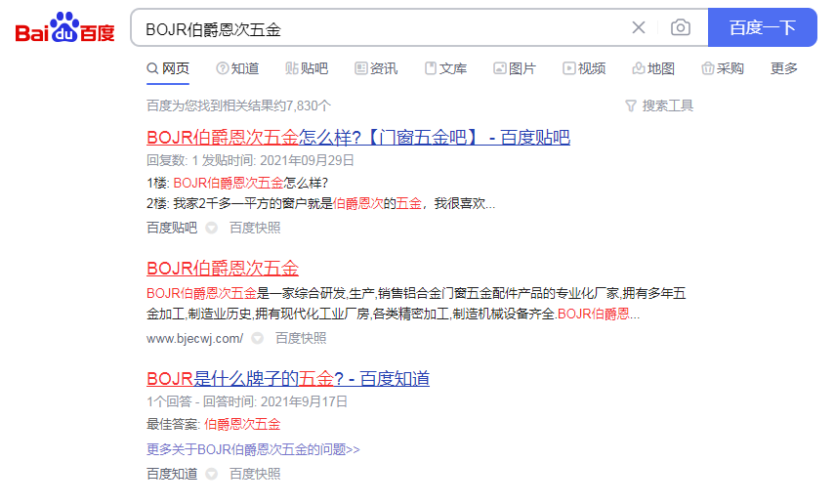Go to the 视频 video tab
This screenshot has height=504, width=835.
584,68
